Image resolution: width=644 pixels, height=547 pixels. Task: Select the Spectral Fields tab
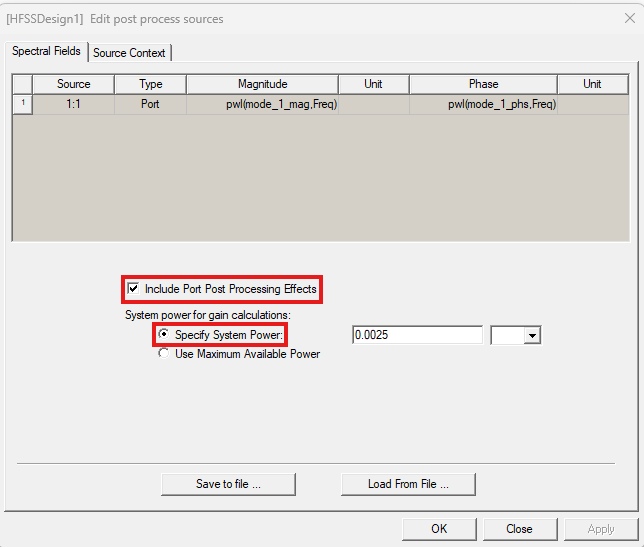[x=48, y=51]
